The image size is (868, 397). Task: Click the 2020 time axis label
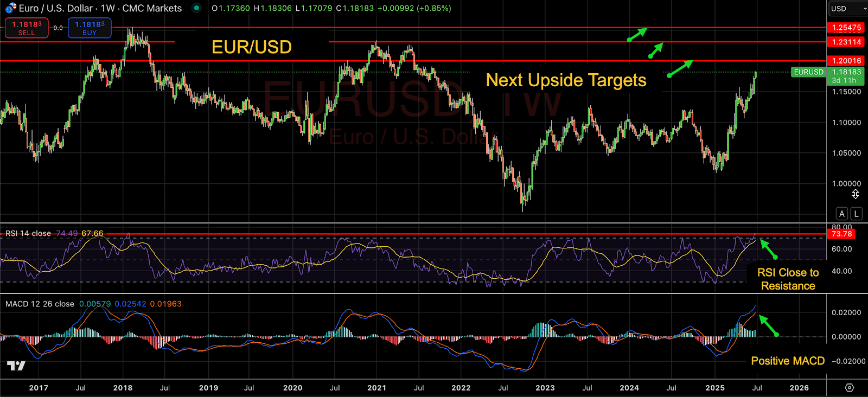point(293,388)
